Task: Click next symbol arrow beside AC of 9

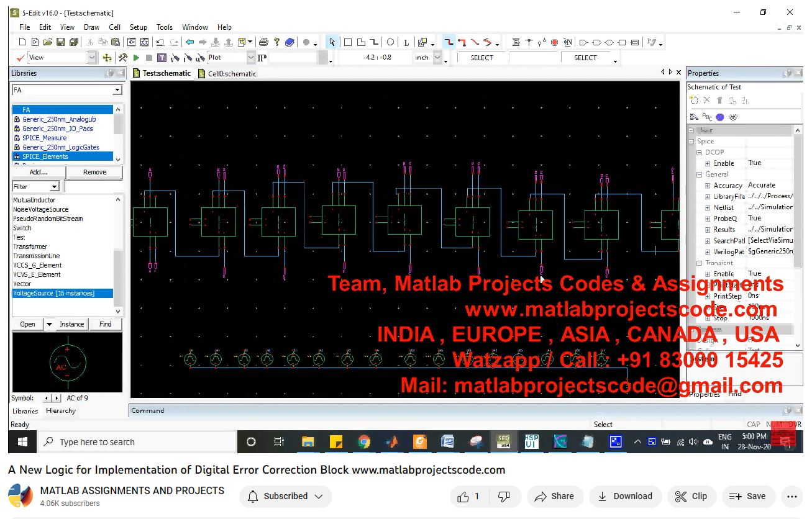Action: click(x=57, y=398)
